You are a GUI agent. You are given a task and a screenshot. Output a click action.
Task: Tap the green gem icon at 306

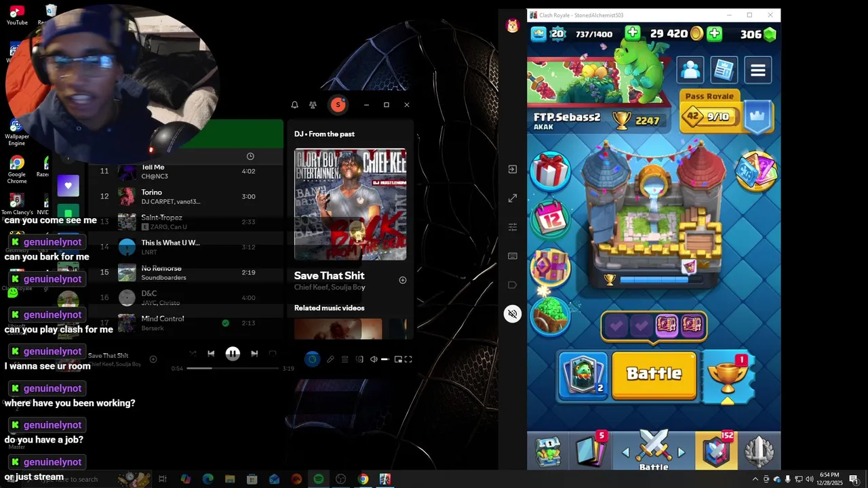(770, 34)
